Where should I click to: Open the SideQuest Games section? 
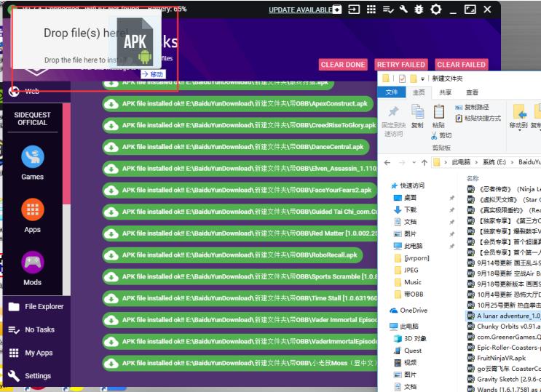(33, 163)
